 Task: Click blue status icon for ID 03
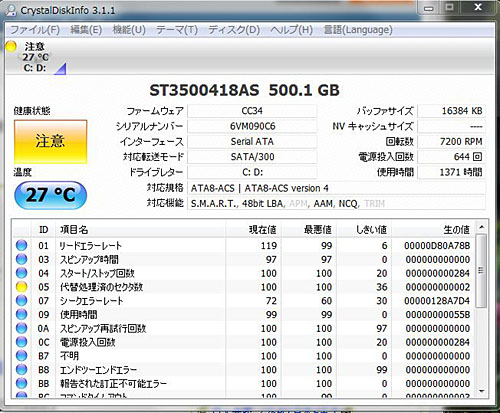click(x=21, y=259)
